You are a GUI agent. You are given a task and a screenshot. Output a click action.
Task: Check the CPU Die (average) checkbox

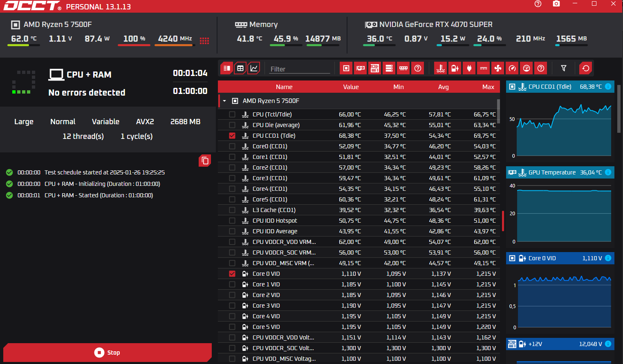[x=232, y=125]
